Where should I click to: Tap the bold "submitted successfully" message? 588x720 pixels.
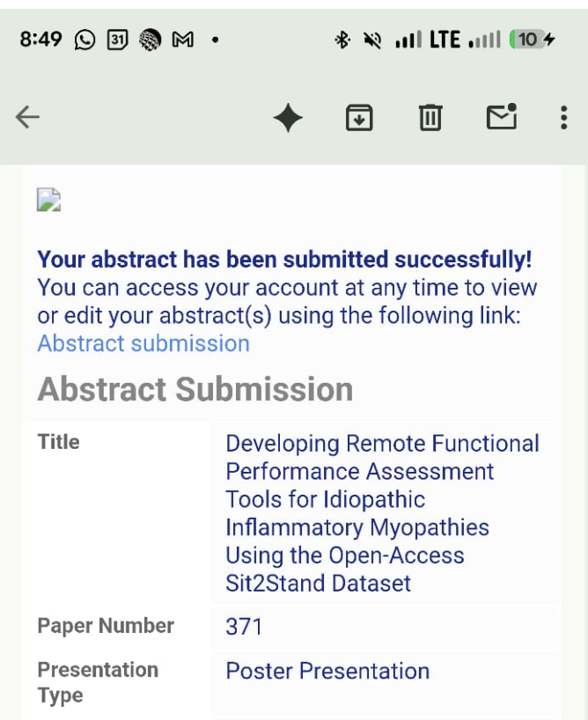tap(284, 260)
